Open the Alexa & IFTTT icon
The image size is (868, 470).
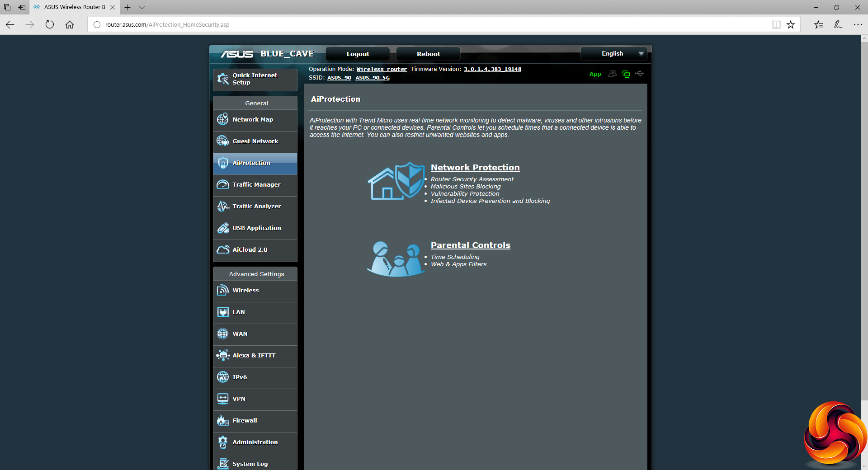[223, 355]
